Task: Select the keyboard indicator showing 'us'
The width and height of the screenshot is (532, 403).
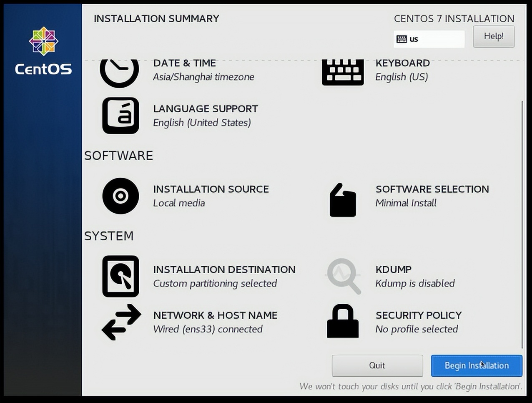Action: pos(429,39)
